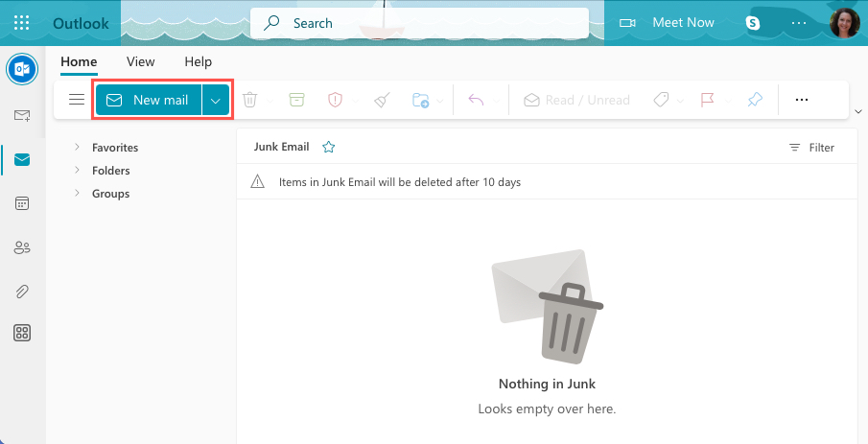The width and height of the screenshot is (868, 444).
Task: Open the Reply dropdown arrow
Action: pyautogui.click(x=497, y=101)
